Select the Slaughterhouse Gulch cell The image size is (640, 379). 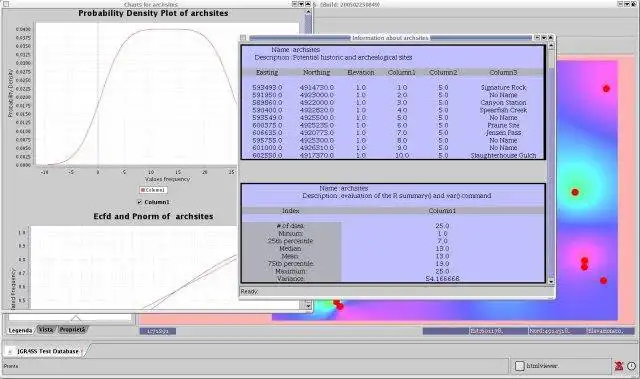click(503, 155)
